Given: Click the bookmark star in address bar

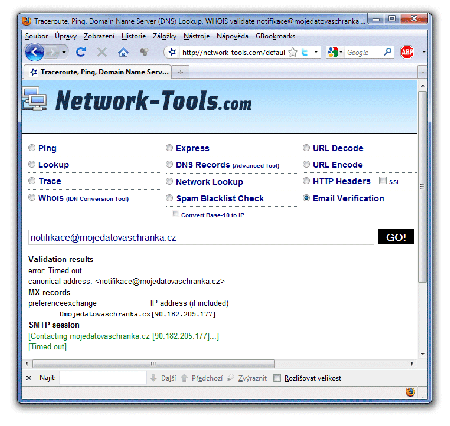Looking at the screenshot, I should (x=293, y=52).
